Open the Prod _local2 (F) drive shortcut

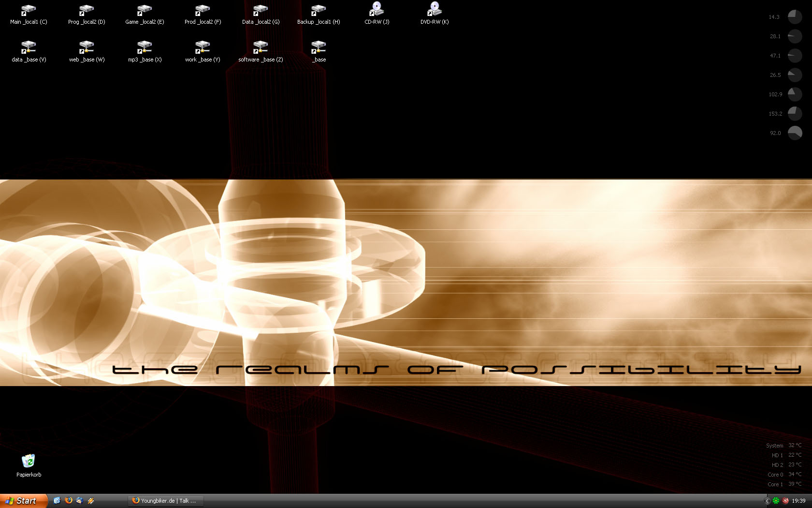point(203,15)
